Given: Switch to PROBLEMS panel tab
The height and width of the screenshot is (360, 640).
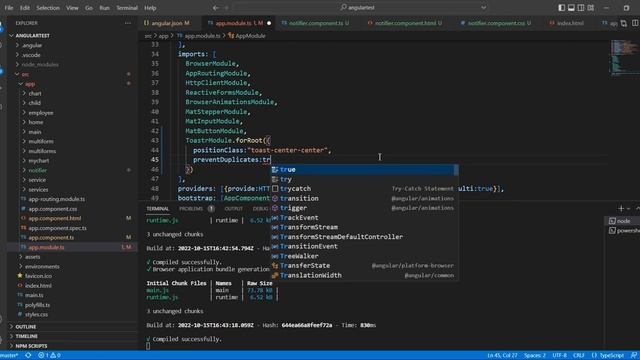Looking at the screenshot, I should coord(191,209).
